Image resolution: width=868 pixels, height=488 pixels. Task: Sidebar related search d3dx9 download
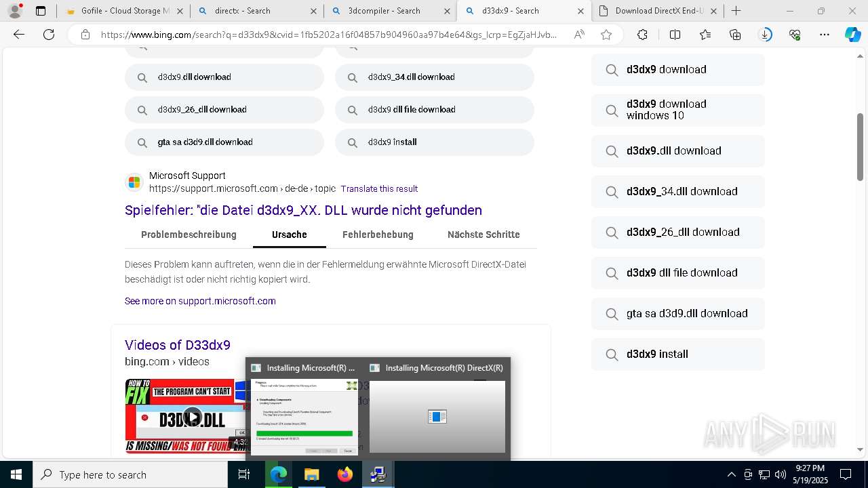[678, 70]
